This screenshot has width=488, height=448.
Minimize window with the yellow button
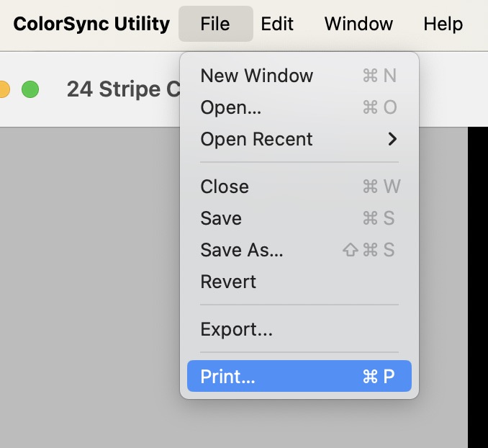(4, 90)
